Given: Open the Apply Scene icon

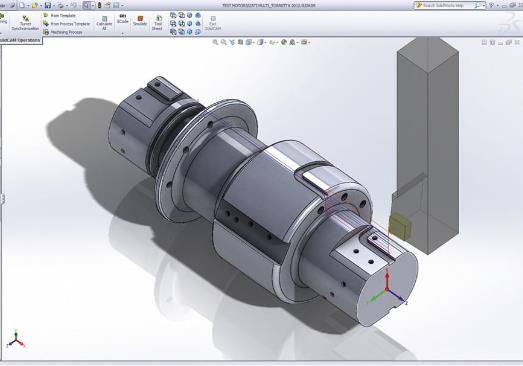Looking at the screenshot, I should tap(293, 42).
